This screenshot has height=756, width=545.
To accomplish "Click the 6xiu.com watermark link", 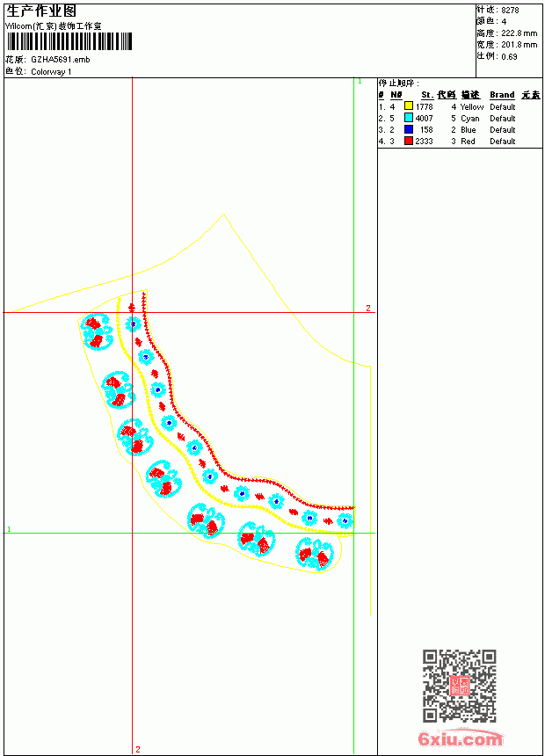I will click(461, 738).
